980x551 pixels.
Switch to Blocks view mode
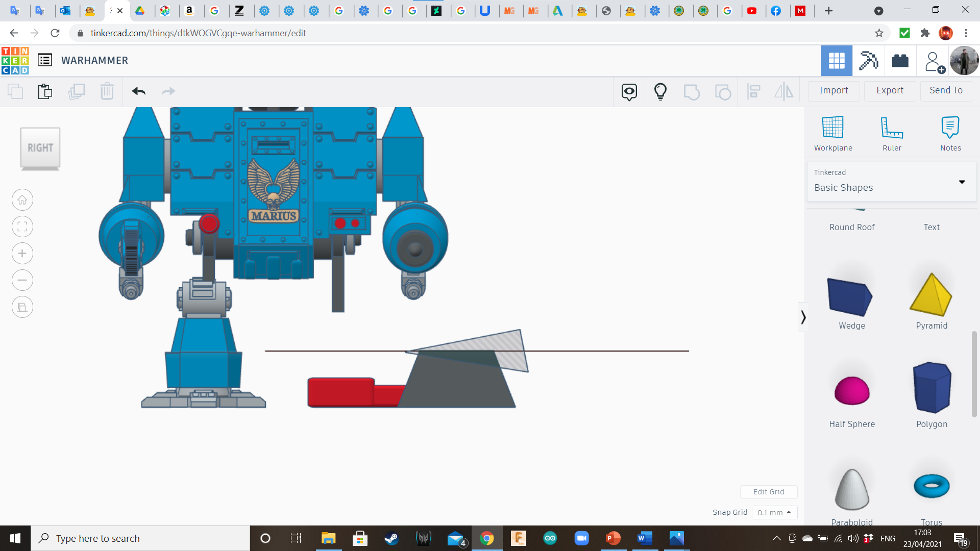(x=868, y=61)
